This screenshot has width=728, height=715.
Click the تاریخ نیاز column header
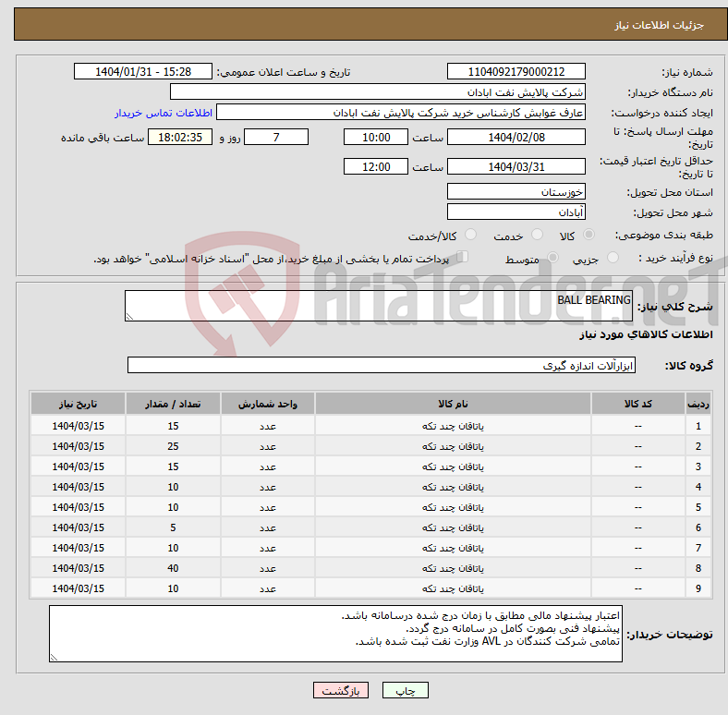click(x=78, y=404)
